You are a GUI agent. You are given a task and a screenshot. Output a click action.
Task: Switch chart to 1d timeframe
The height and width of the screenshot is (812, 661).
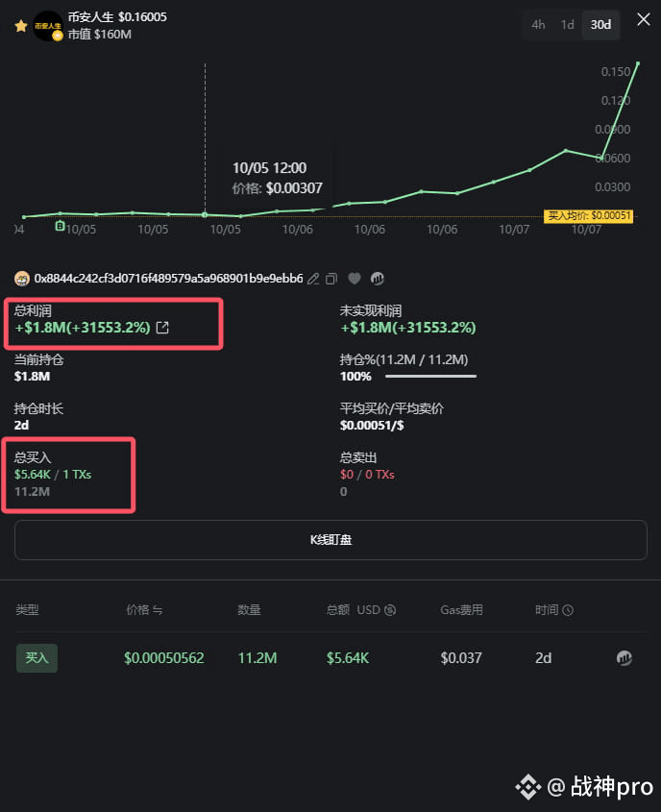(568, 25)
